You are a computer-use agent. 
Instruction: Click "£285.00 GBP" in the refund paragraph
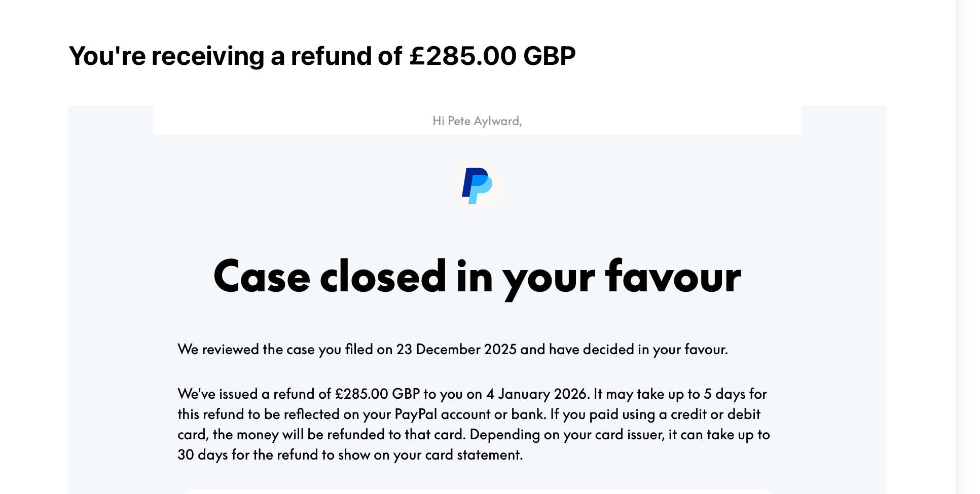[377, 394]
